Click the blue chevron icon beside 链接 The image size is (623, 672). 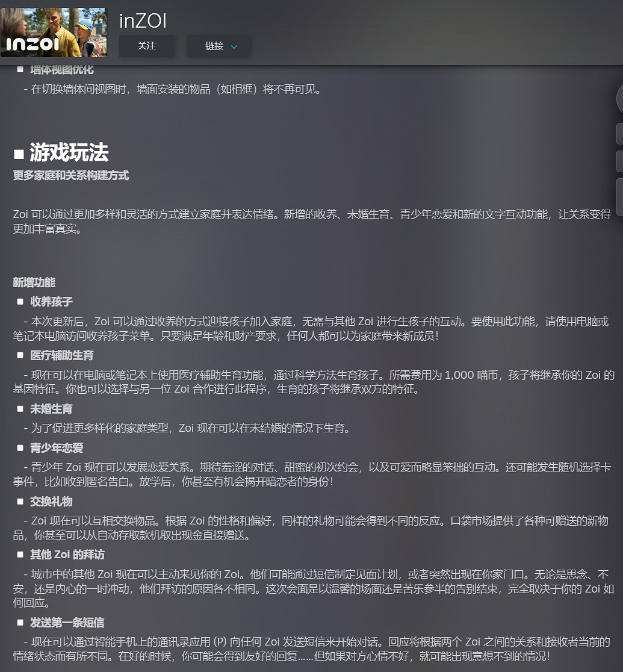tap(234, 46)
